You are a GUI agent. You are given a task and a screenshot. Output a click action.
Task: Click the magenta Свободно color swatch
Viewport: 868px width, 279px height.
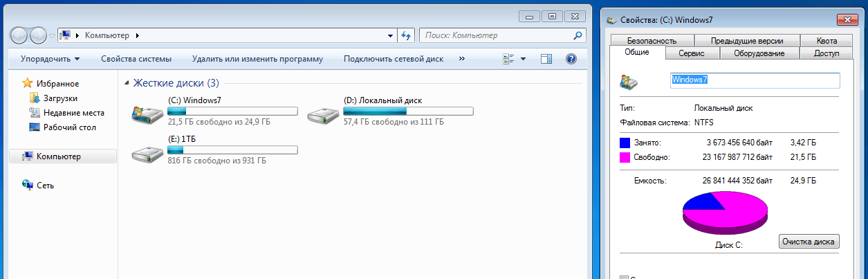pyautogui.click(x=625, y=158)
